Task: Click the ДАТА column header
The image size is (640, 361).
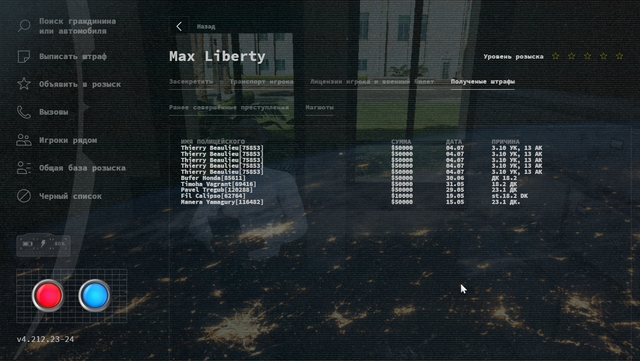Action: click(454, 142)
